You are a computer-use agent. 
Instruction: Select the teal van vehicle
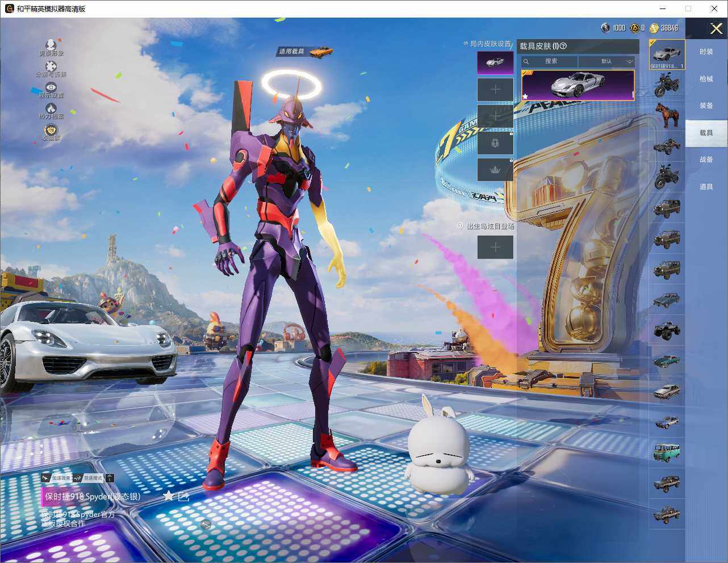coord(667,452)
